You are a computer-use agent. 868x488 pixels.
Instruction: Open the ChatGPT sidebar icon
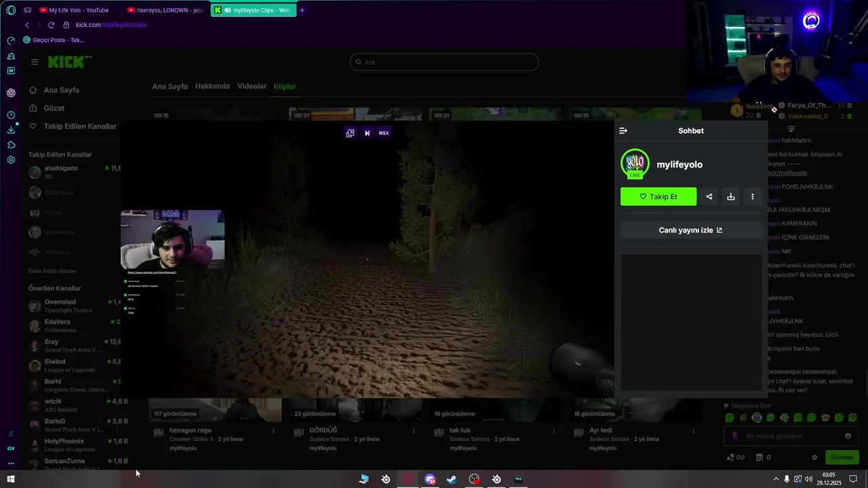click(x=11, y=93)
